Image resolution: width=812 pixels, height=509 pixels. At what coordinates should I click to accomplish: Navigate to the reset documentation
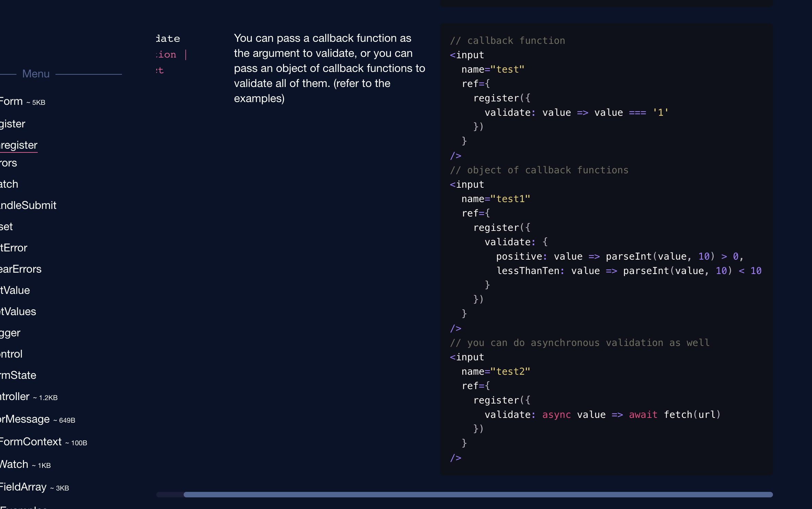coord(6,226)
